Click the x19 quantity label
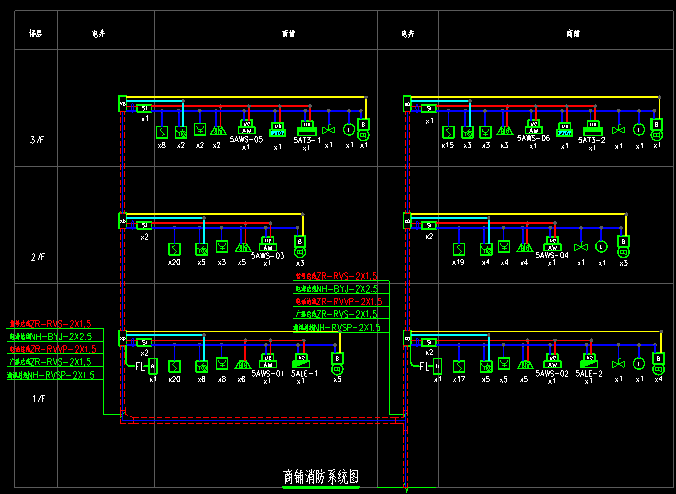 (x=458, y=262)
